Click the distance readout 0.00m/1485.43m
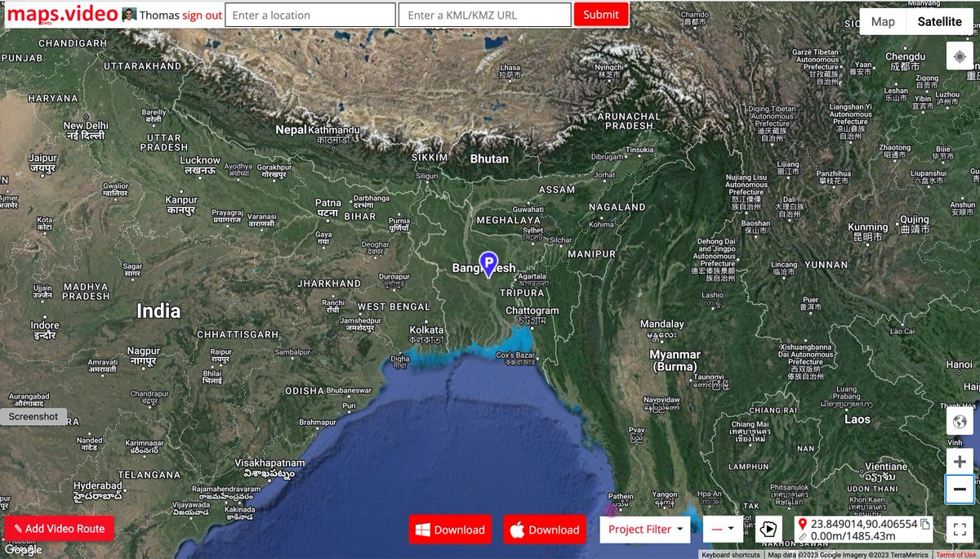Viewport: 980px width, 559px height. point(853,536)
